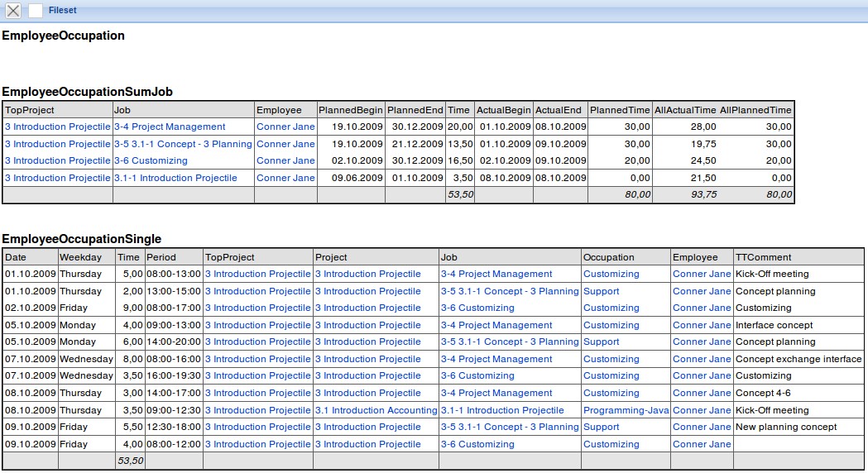Click the AllActualTime column header
The width and height of the screenshot is (868, 473).
pyautogui.click(x=684, y=110)
